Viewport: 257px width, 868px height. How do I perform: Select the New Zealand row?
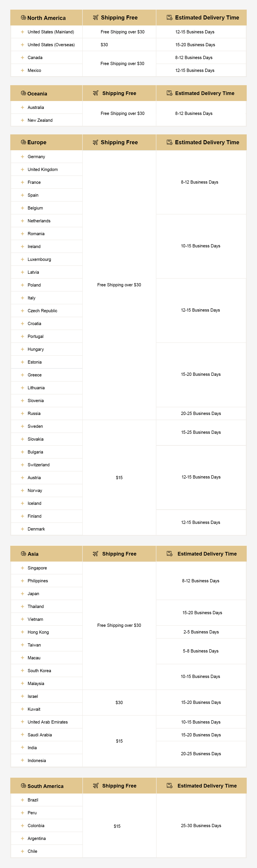click(47, 120)
